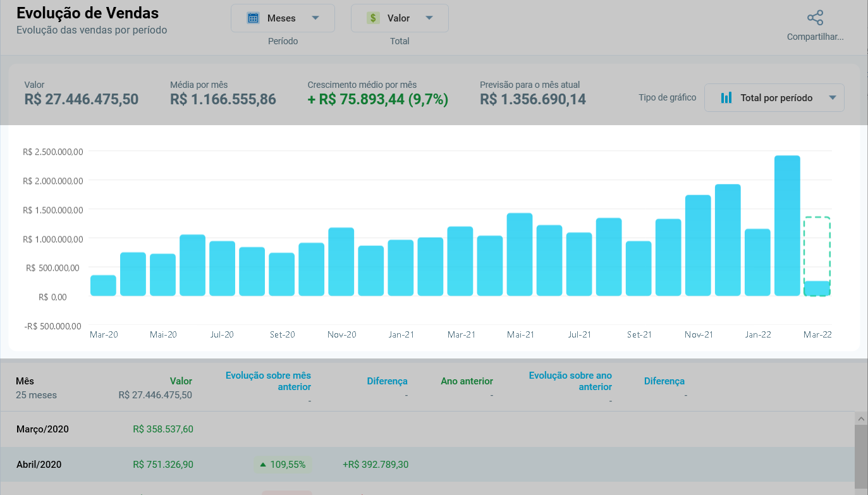Click the Evolução sobre ano anterior header
868x495 pixels.
(570, 381)
